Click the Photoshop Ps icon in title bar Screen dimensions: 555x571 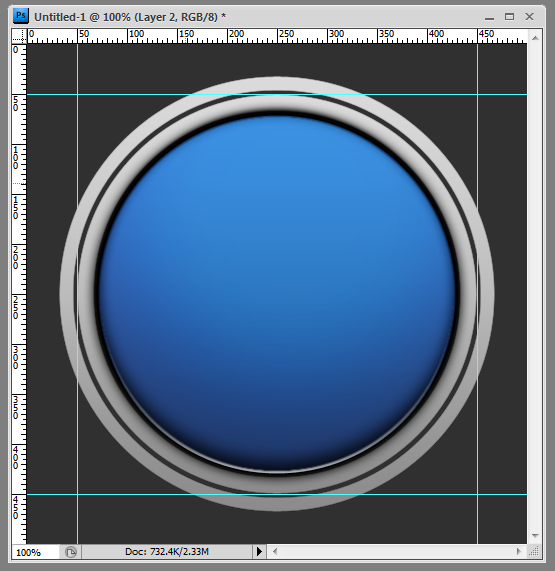21,16
